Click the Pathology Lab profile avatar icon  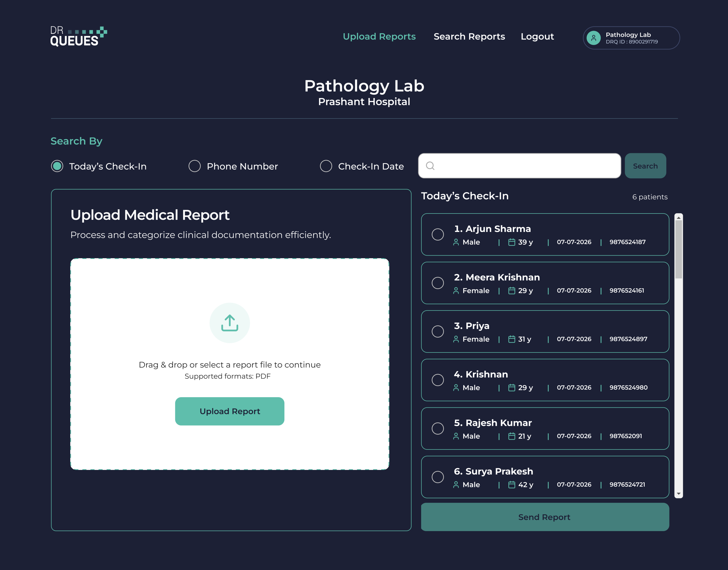(x=593, y=38)
